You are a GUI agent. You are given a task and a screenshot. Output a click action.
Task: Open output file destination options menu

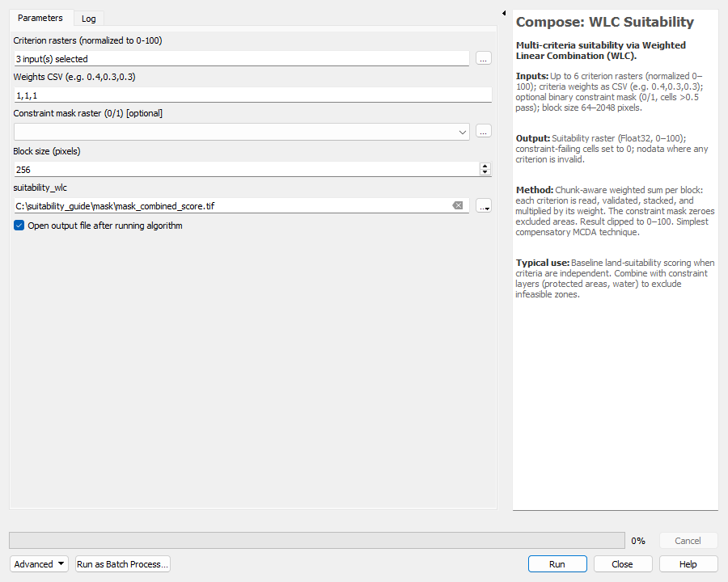point(484,205)
